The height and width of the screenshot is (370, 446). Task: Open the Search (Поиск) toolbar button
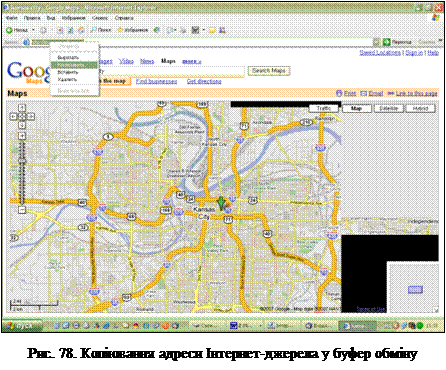101,30
